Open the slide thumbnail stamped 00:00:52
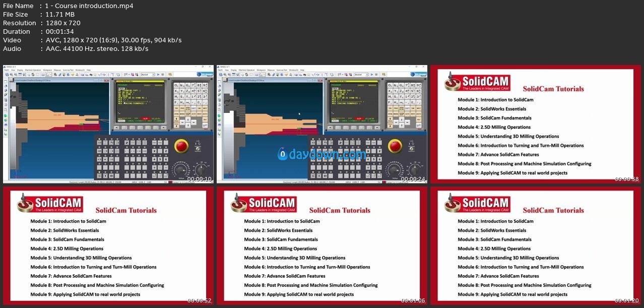The height and width of the screenshot is (308, 644). coord(107,245)
